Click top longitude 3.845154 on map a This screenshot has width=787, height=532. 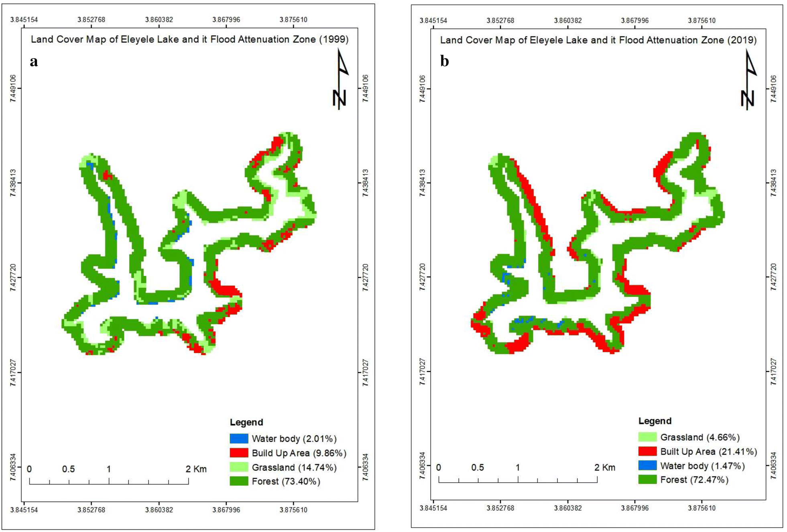tap(24, 20)
